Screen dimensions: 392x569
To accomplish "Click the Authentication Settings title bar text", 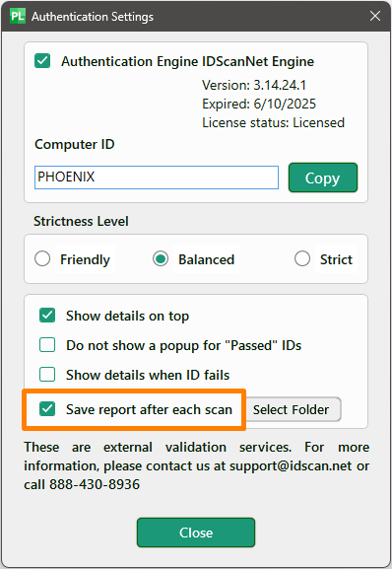I will (93, 17).
